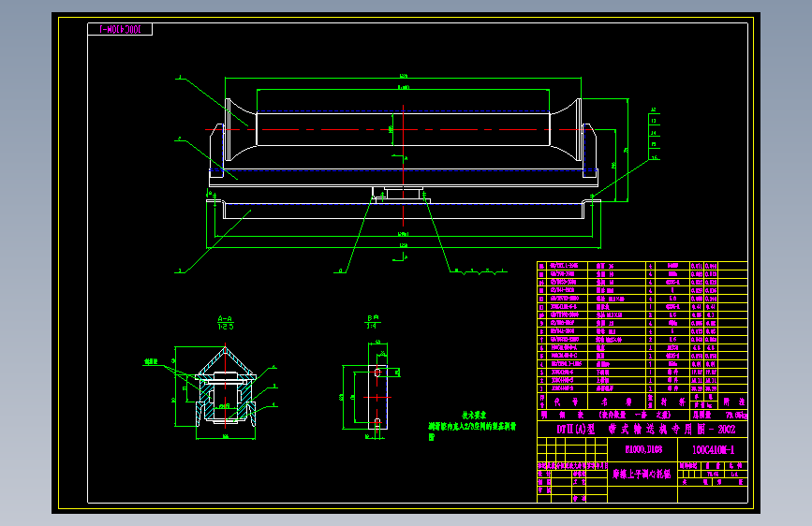Select the B1000,D108 specification text
The width and height of the screenshot is (812, 526).
point(642,449)
